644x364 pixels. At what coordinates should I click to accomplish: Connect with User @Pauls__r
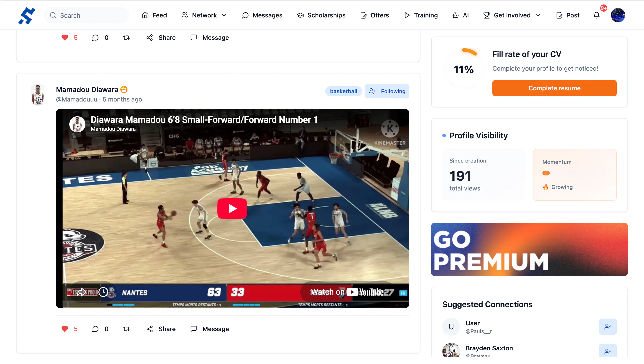[x=608, y=326]
